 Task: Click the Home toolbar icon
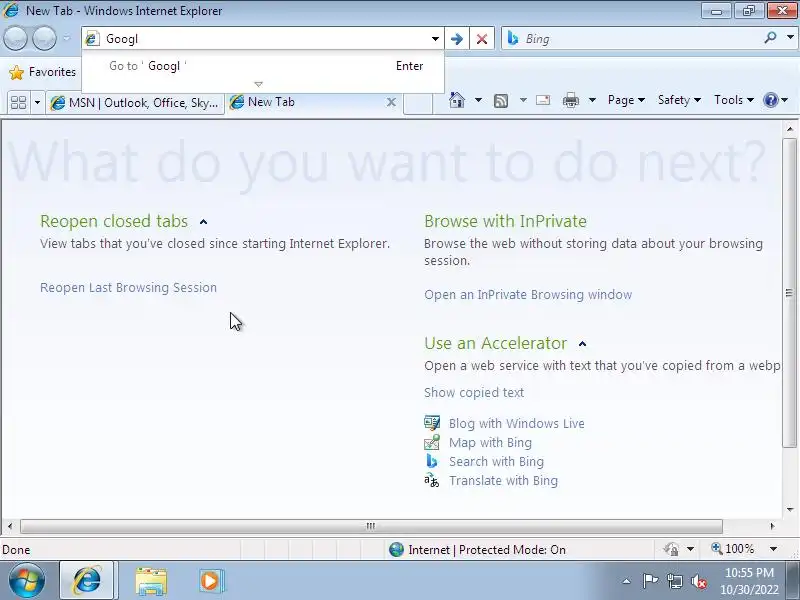point(457,100)
